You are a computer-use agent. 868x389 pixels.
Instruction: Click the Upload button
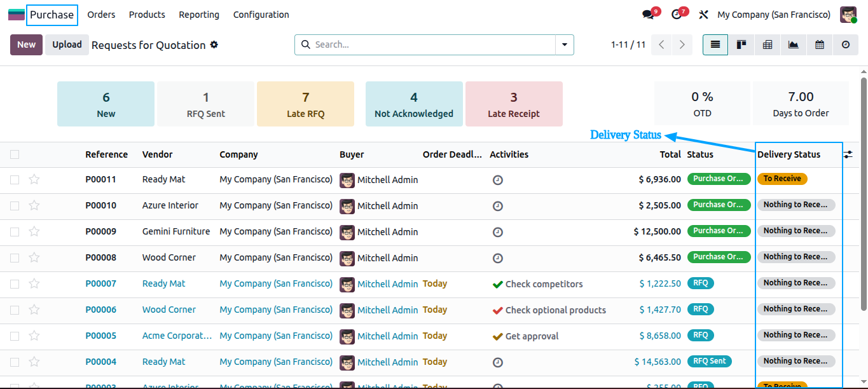[67, 44]
